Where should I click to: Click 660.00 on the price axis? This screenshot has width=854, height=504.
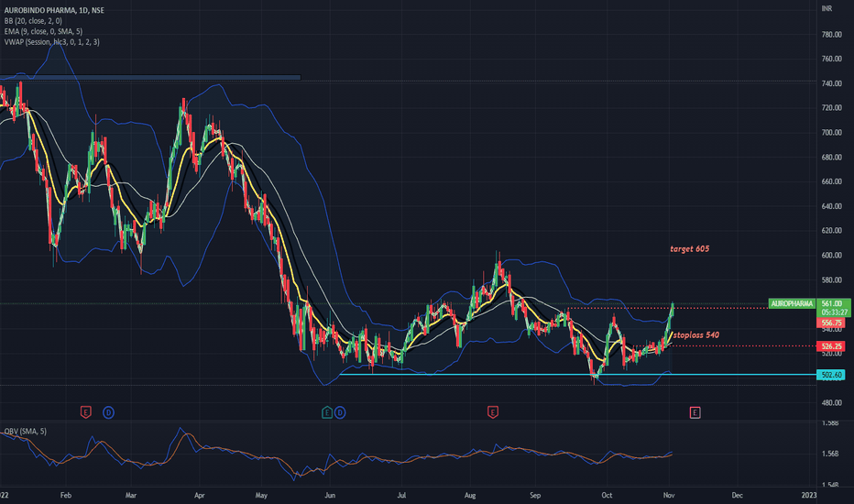pyautogui.click(x=832, y=181)
